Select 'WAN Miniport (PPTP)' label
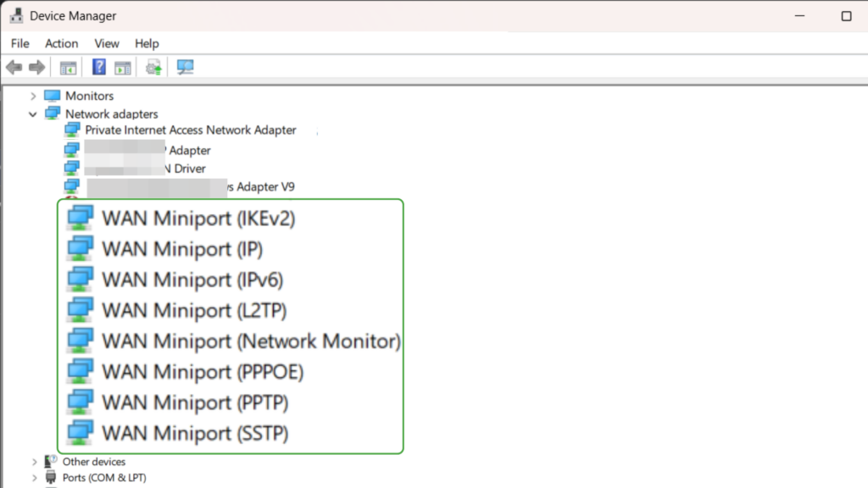This screenshot has width=868, height=488. tap(195, 402)
